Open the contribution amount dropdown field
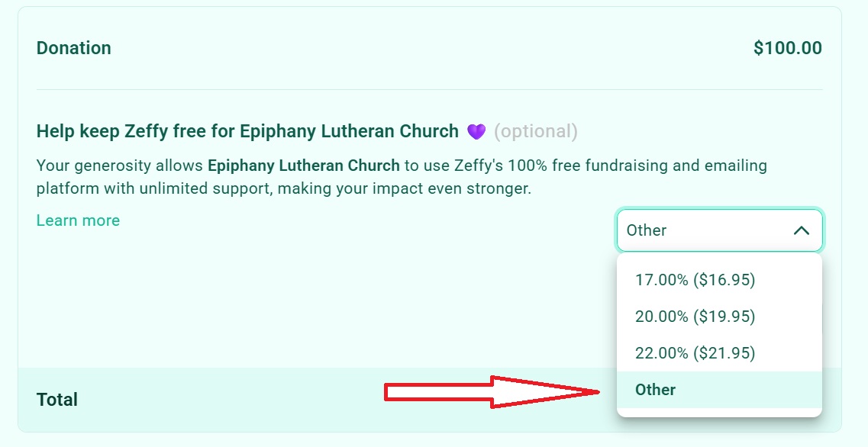Image resolution: width=868 pixels, height=447 pixels. (719, 230)
